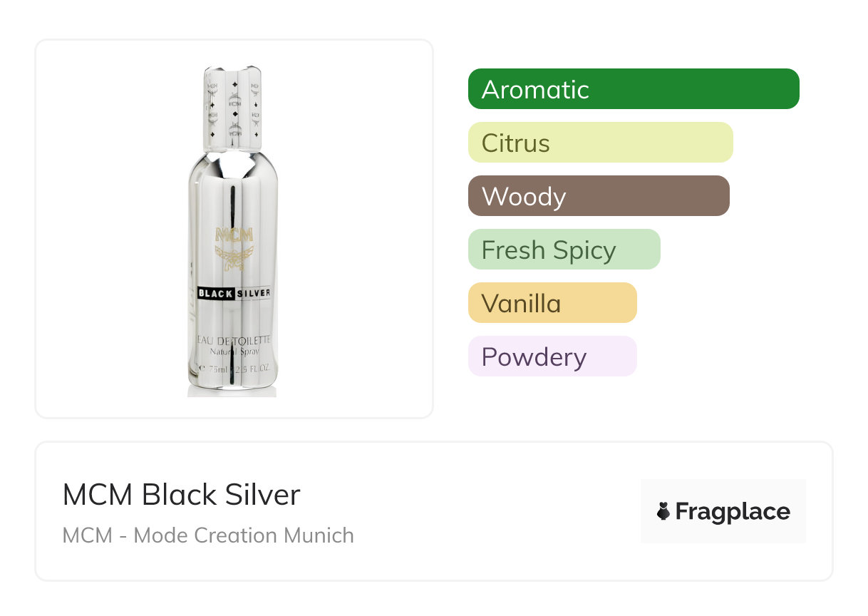Click the Fragplace perfume bottle icon
The image size is (868, 616).
663,512
